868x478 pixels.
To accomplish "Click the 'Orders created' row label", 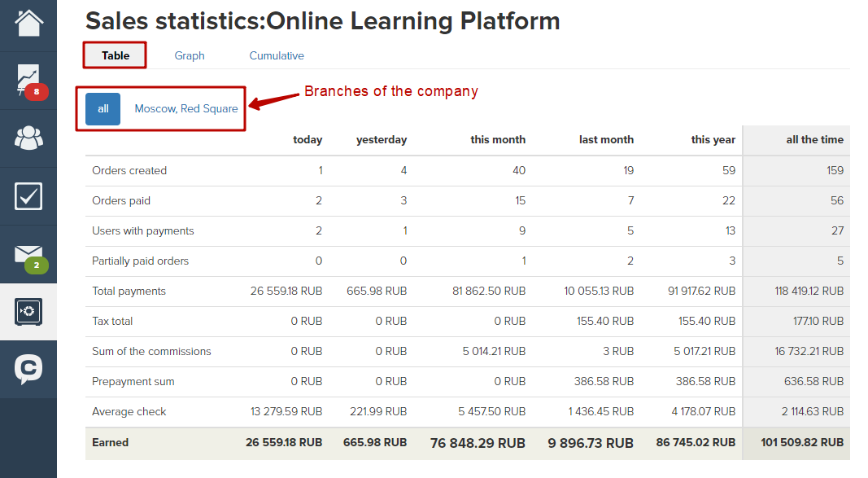I will [129, 170].
